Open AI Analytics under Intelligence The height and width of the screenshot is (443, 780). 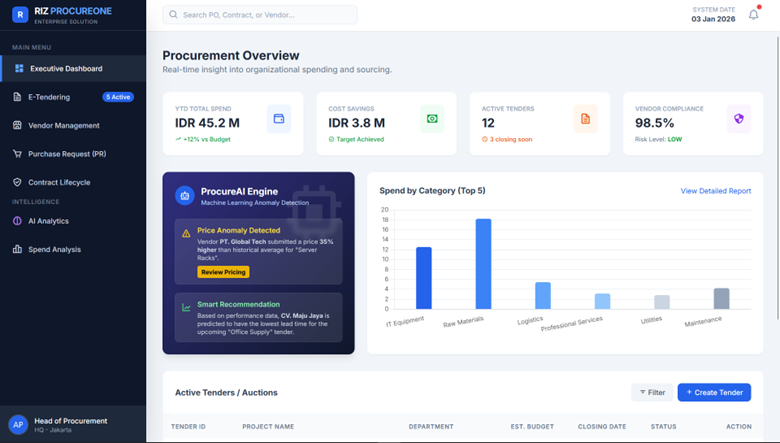[48, 221]
